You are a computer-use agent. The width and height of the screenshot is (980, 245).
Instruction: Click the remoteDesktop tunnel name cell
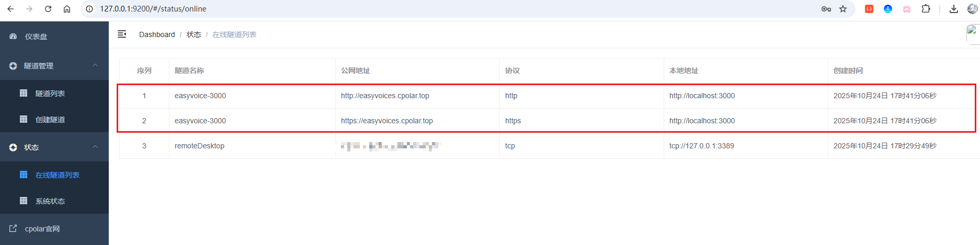[199, 146]
